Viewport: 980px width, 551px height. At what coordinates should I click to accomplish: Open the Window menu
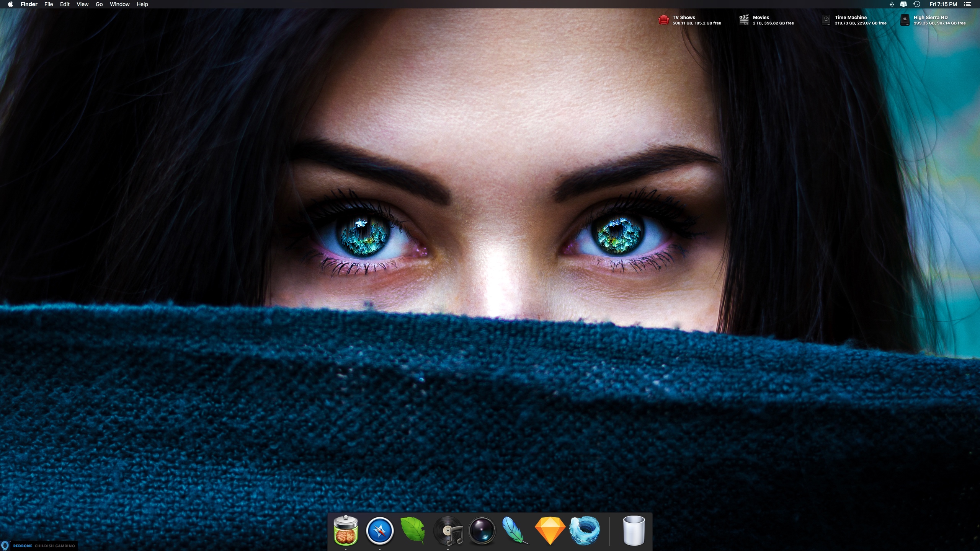119,4
